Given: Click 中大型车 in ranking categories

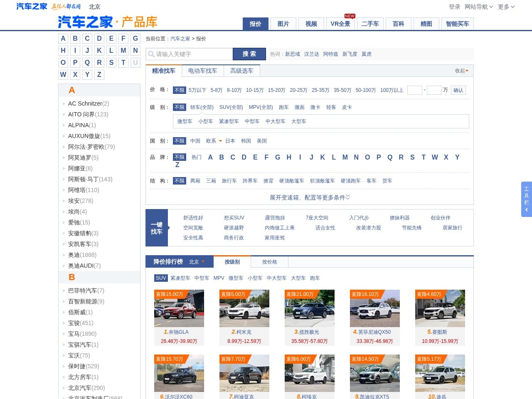Looking at the screenshot, I should pyautogui.click(x=277, y=278).
